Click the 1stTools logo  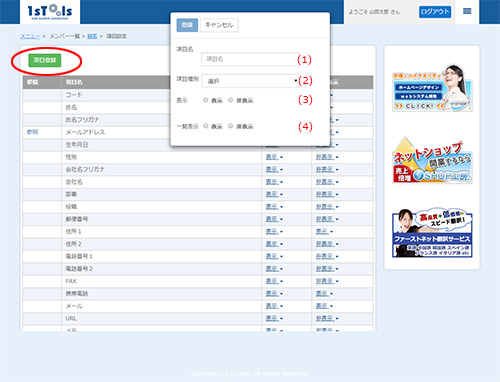pyautogui.click(x=50, y=12)
